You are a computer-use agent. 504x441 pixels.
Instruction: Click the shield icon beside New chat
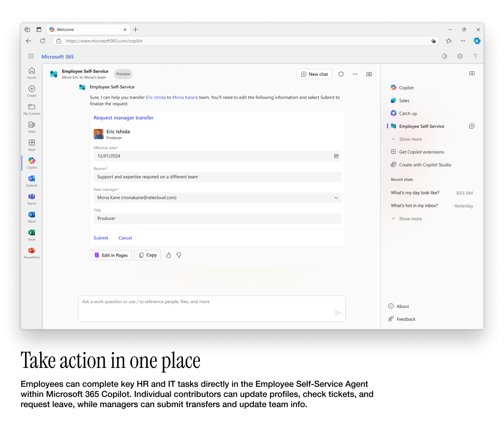[341, 74]
